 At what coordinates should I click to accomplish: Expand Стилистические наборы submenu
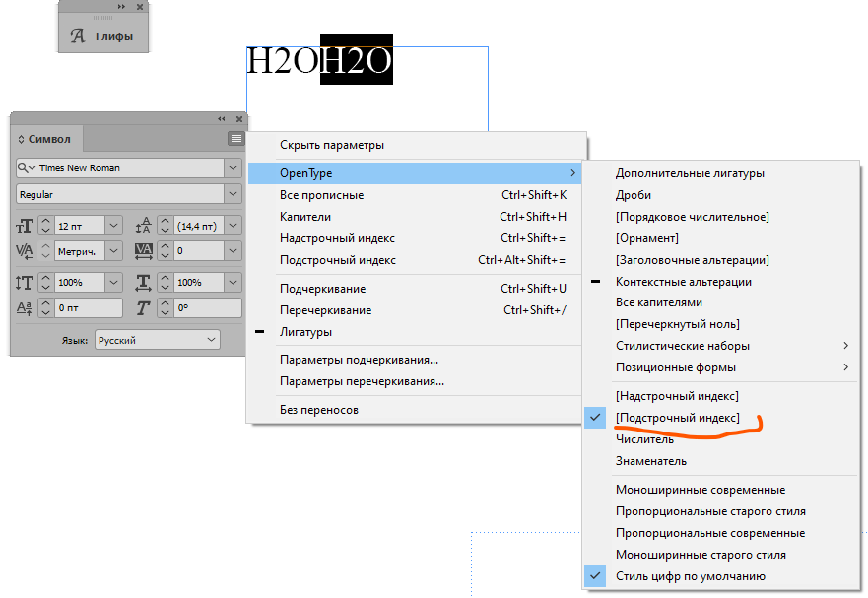[721, 346]
